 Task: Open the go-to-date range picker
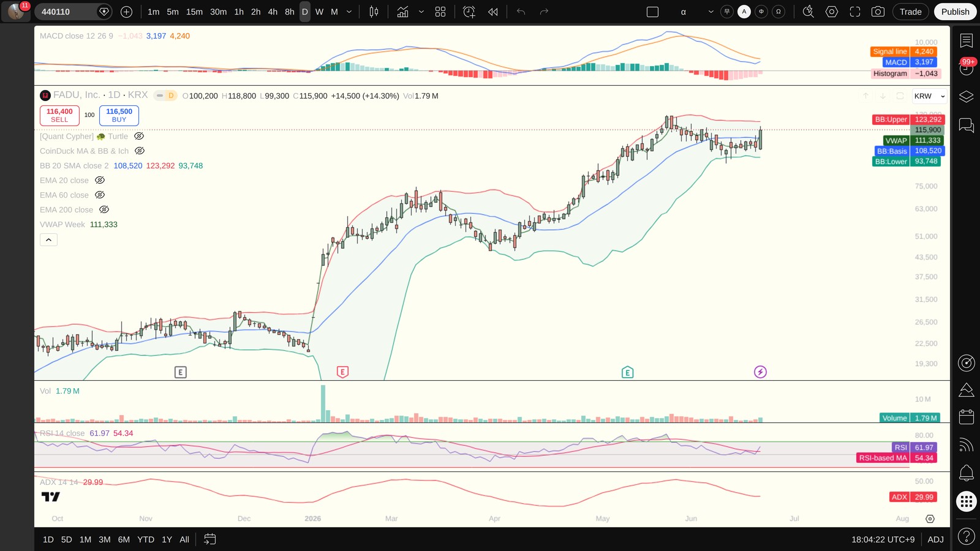(x=210, y=539)
